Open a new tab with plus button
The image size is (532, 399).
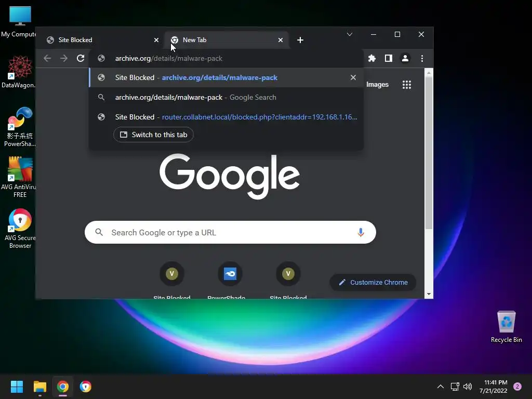[300, 40]
